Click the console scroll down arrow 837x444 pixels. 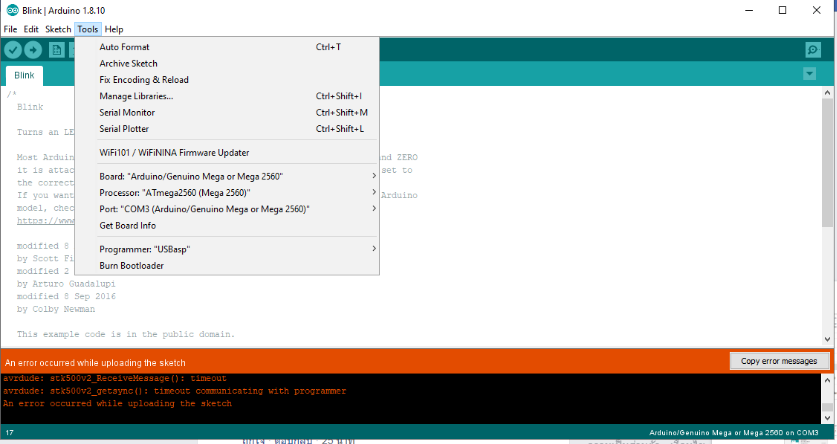coord(827,418)
